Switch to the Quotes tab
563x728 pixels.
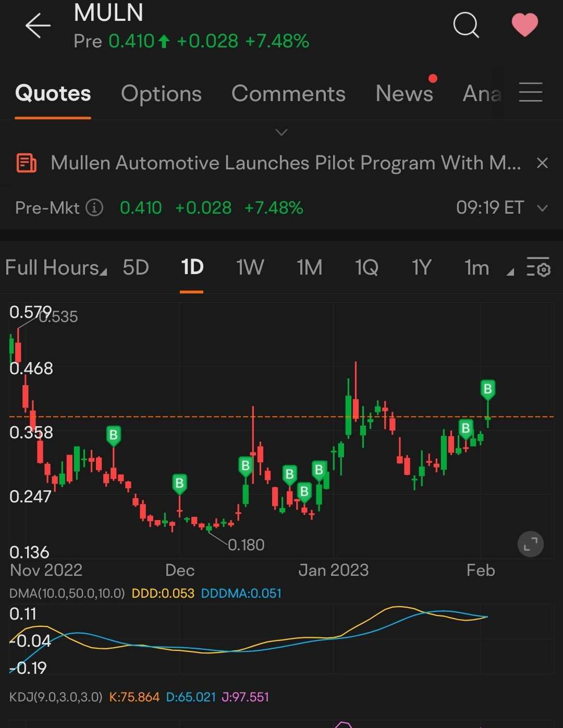(x=53, y=94)
